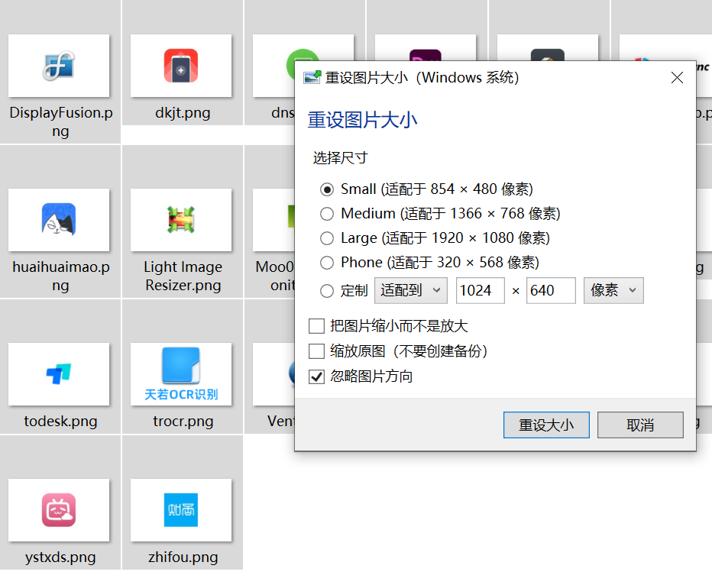The width and height of the screenshot is (712, 588).
Task: Select the todesk.png blue icon
Action: [59, 374]
